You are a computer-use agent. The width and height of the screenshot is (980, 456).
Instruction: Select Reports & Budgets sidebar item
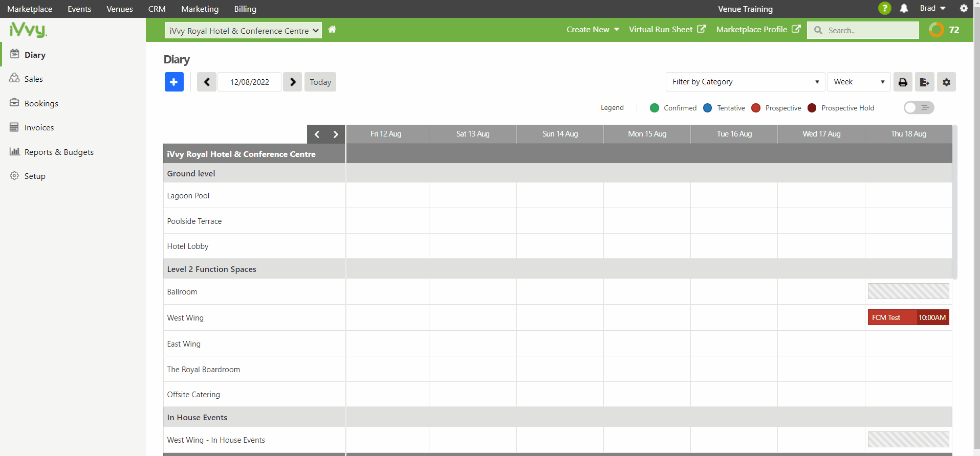tap(59, 152)
